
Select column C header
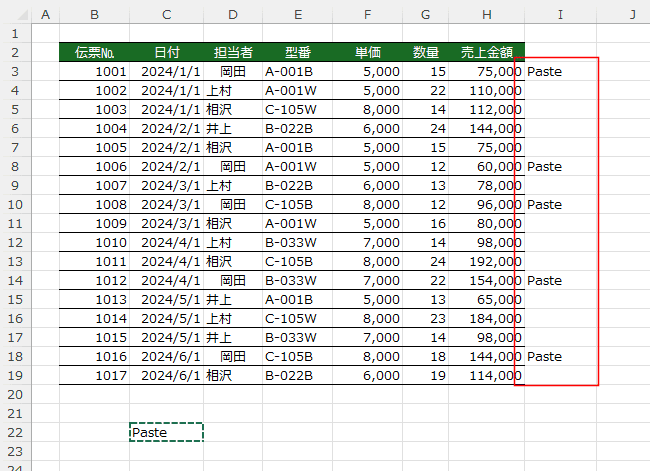pos(167,15)
